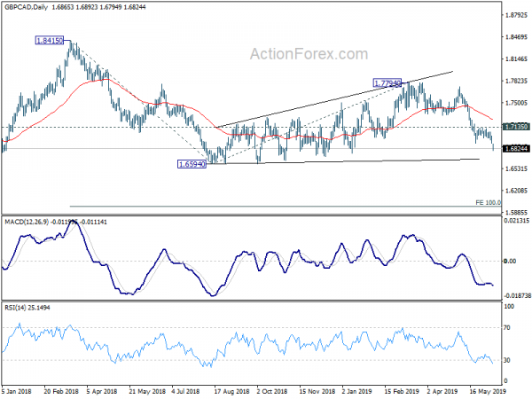
Task: Click the FE 100.0 projection label
Action: click(488, 202)
